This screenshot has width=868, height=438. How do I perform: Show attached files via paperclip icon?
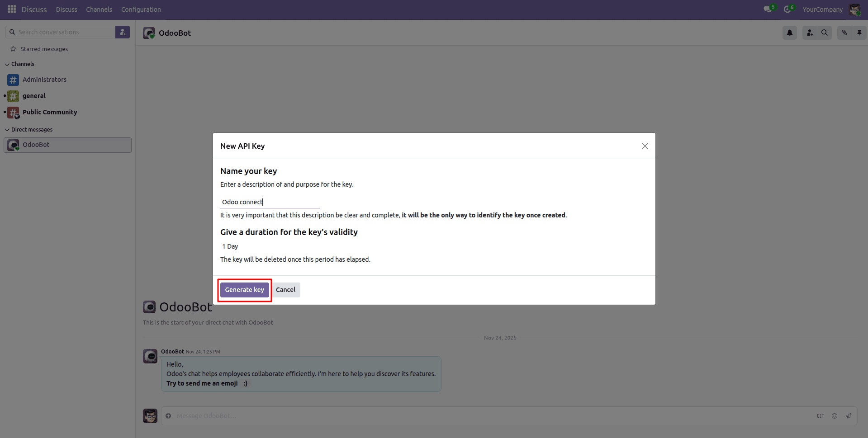point(844,33)
